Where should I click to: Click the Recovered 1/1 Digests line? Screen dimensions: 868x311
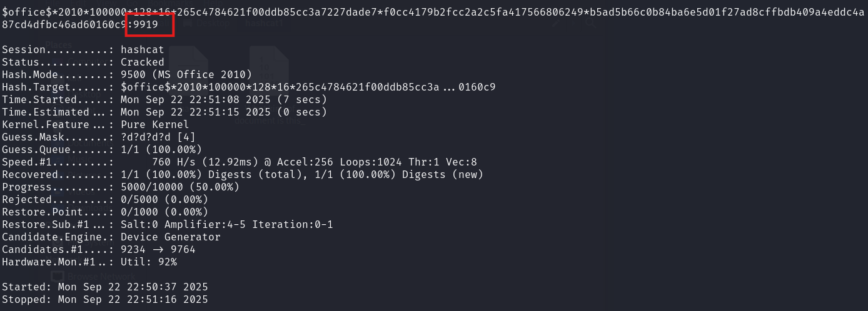point(243,175)
